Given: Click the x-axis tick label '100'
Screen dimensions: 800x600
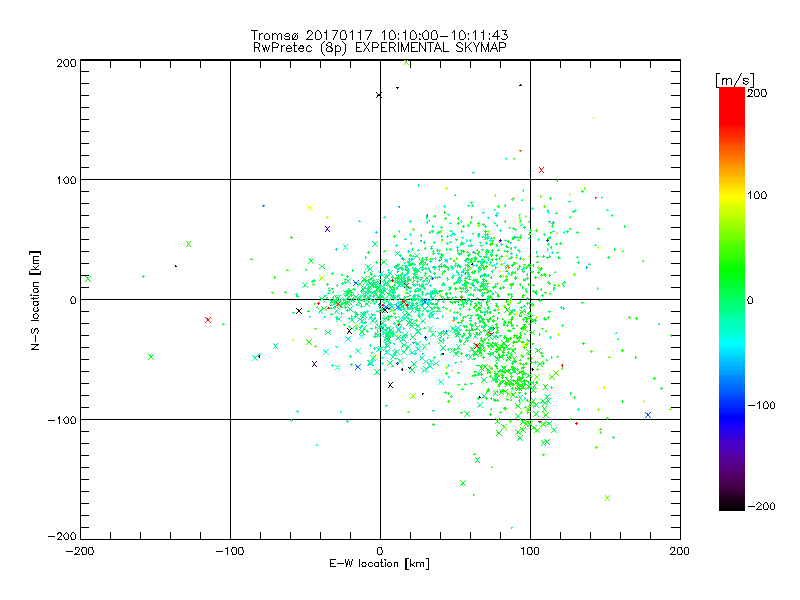Looking at the screenshot, I should (x=530, y=551).
